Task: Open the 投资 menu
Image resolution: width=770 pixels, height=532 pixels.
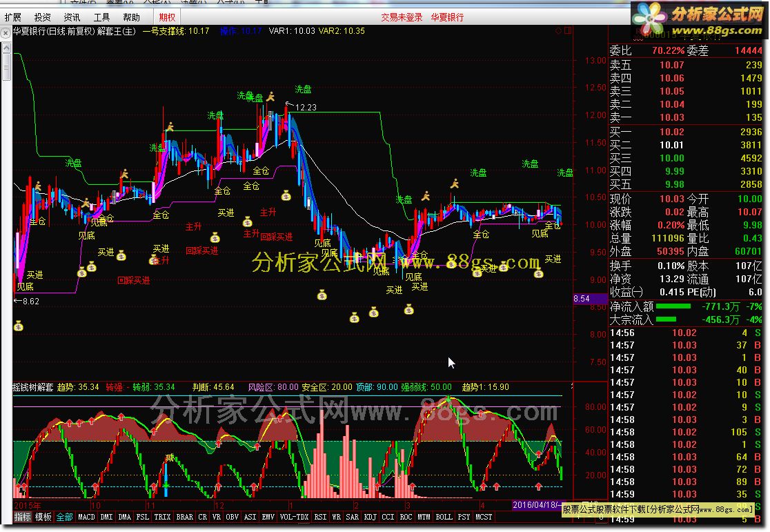Action: 42,17
